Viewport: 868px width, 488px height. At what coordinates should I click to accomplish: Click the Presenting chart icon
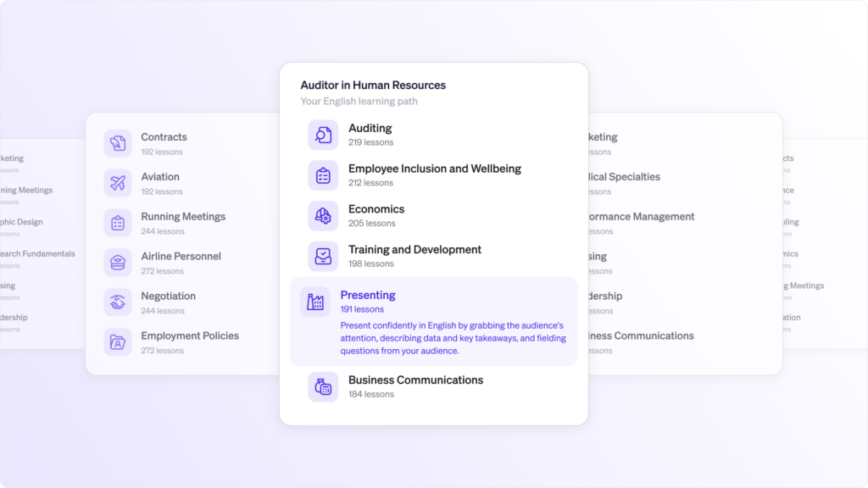pyautogui.click(x=315, y=302)
